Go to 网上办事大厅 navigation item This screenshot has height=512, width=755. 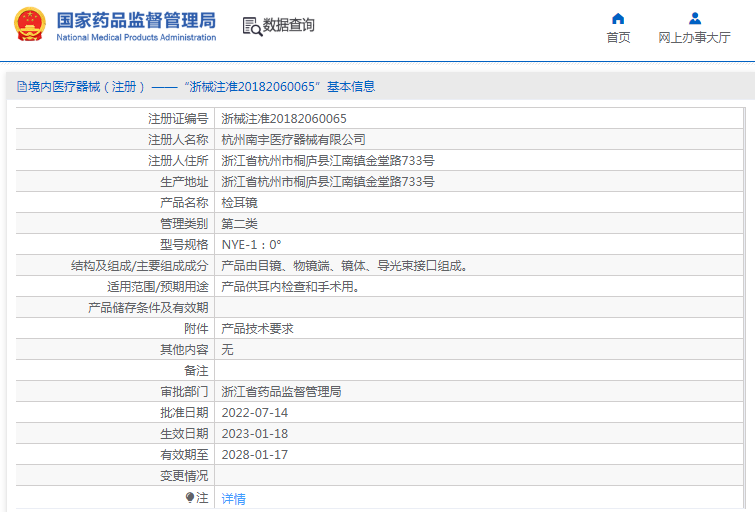[694, 38]
